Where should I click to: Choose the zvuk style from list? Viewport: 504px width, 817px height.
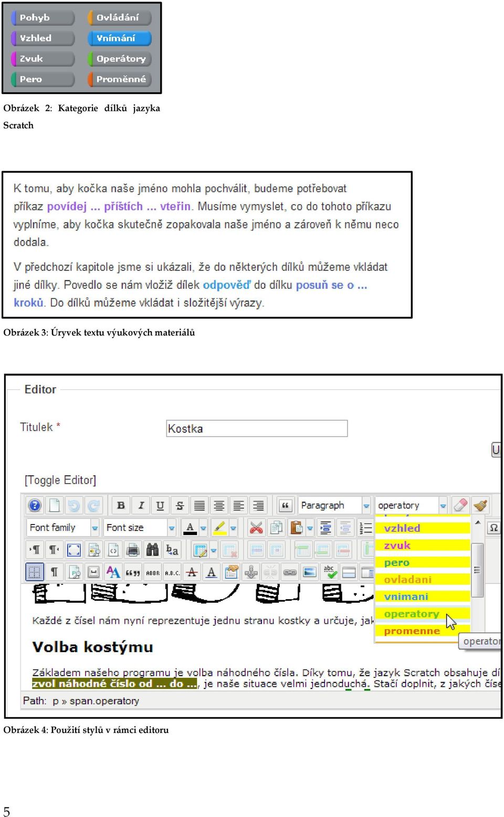pyautogui.click(x=423, y=545)
